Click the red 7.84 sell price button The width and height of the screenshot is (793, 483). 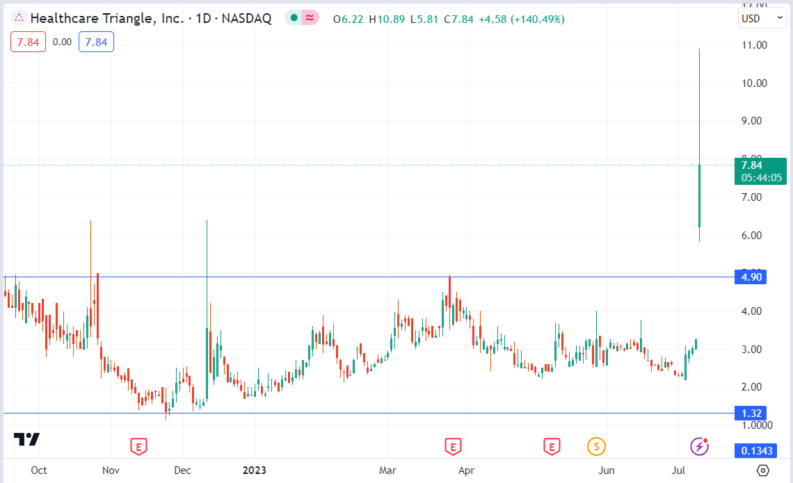click(x=28, y=41)
